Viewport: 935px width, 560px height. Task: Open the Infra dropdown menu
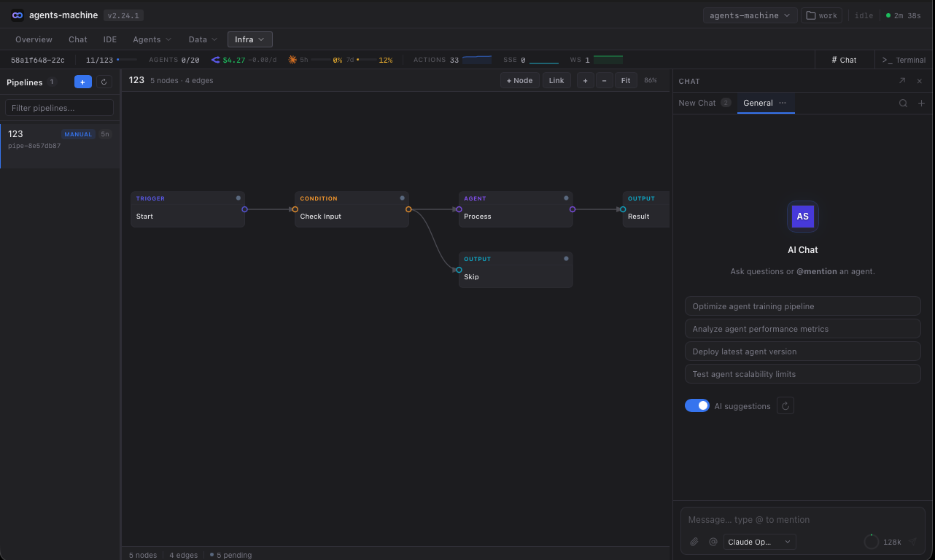pyautogui.click(x=249, y=39)
